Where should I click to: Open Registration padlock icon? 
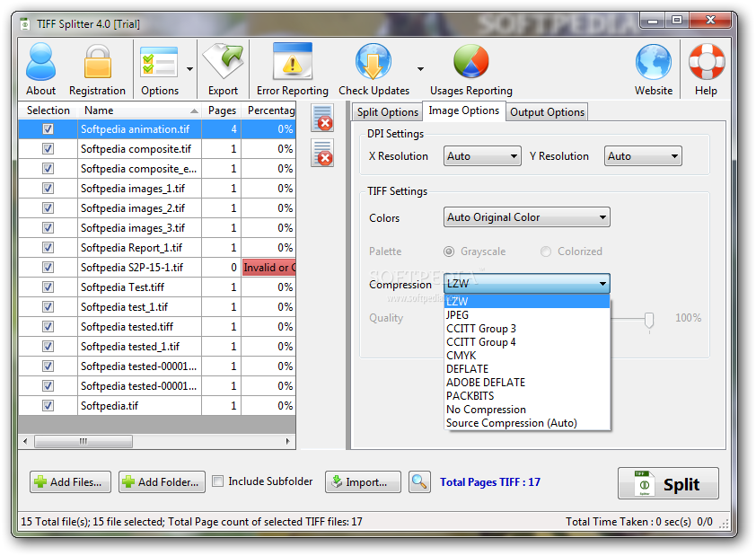97,69
